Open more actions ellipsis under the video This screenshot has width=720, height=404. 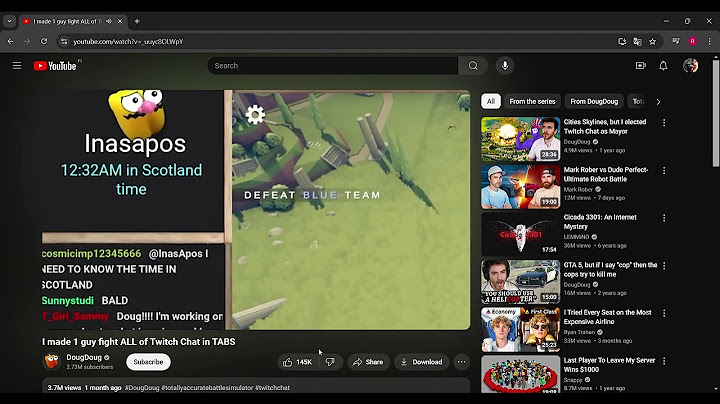(461, 362)
